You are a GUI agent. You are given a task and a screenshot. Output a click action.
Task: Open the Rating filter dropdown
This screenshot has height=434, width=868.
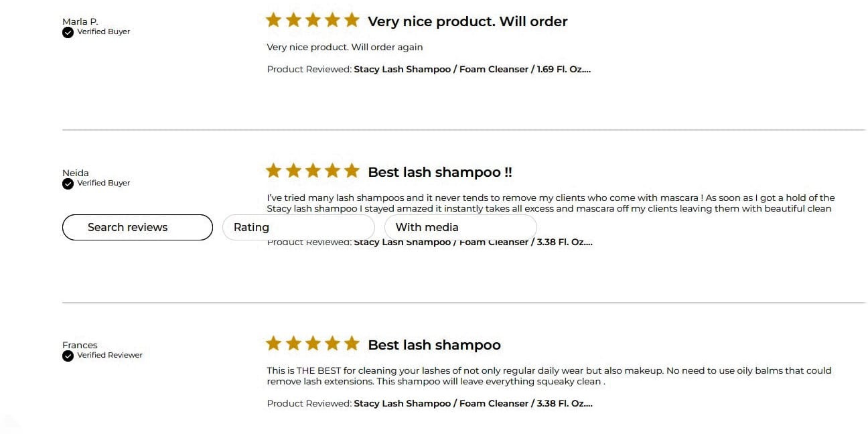point(298,227)
